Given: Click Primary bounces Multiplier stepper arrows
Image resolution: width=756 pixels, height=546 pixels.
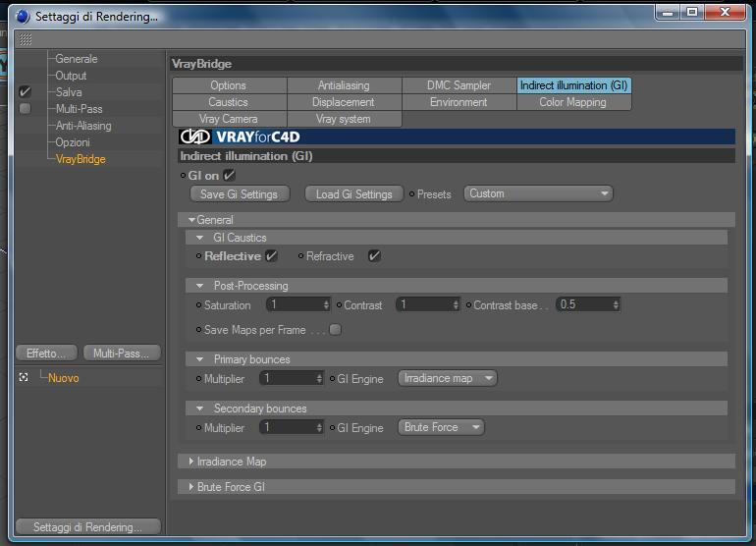Looking at the screenshot, I should 319,378.
